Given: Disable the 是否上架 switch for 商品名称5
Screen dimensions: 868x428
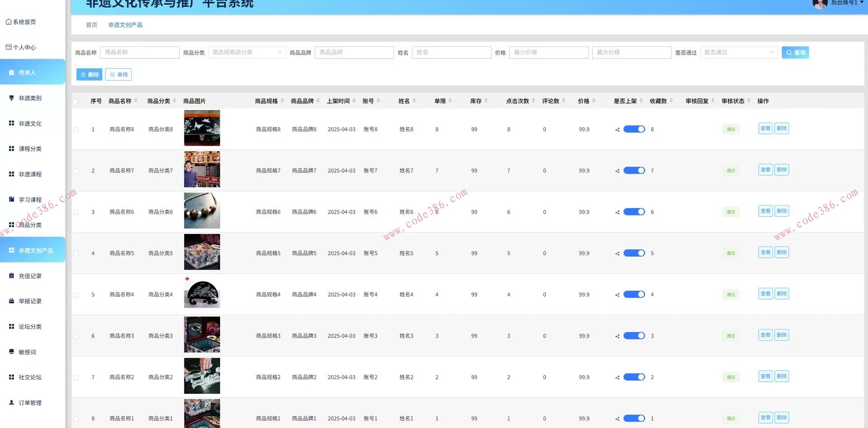Looking at the screenshot, I should (x=634, y=253).
